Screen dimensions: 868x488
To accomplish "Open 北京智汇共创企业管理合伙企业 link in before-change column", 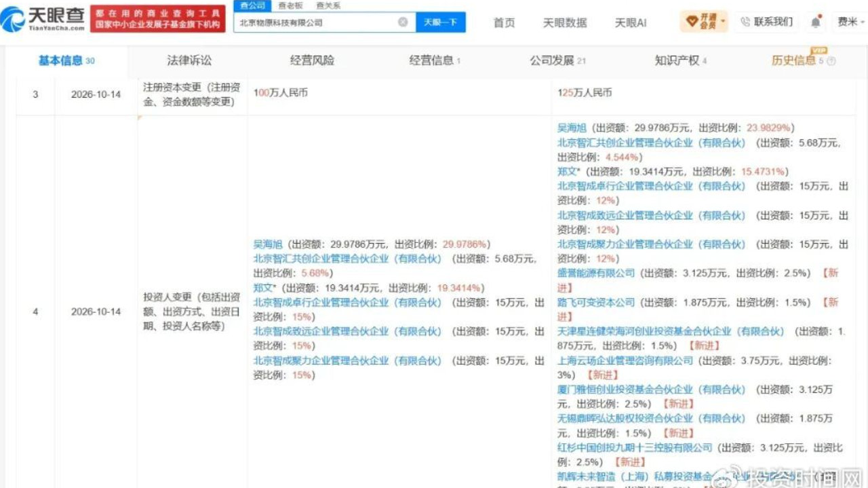I will (347, 259).
